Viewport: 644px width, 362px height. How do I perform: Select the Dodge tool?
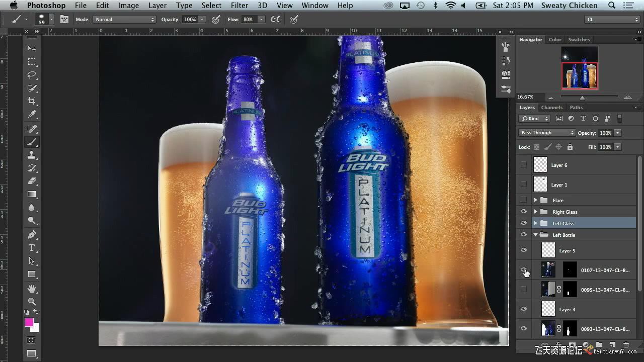(x=32, y=220)
